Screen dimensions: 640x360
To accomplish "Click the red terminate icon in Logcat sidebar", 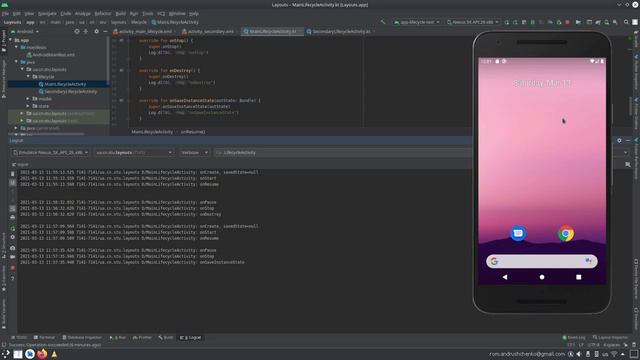I will 13,268.
